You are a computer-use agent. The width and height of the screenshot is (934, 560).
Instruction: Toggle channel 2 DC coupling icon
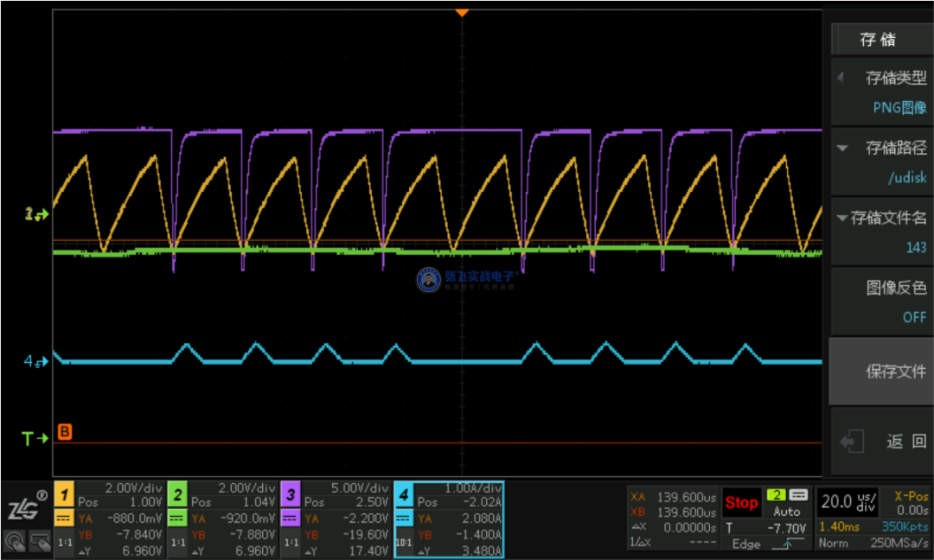tap(177, 519)
